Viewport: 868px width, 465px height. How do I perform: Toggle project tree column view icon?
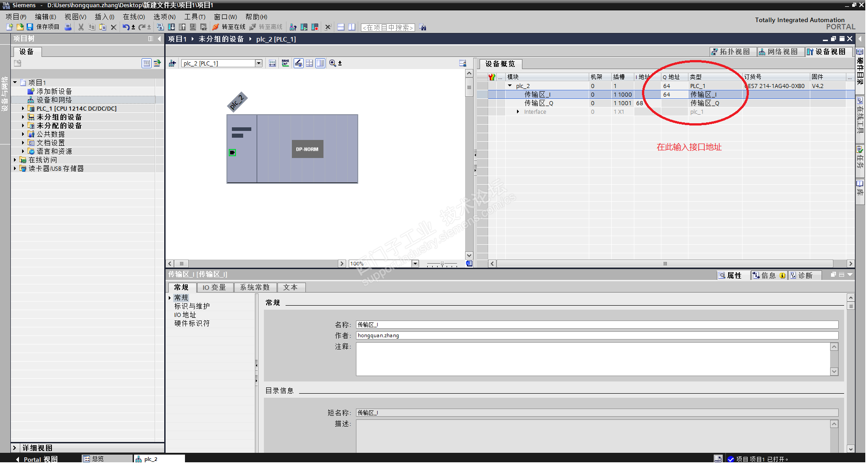[151, 39]
